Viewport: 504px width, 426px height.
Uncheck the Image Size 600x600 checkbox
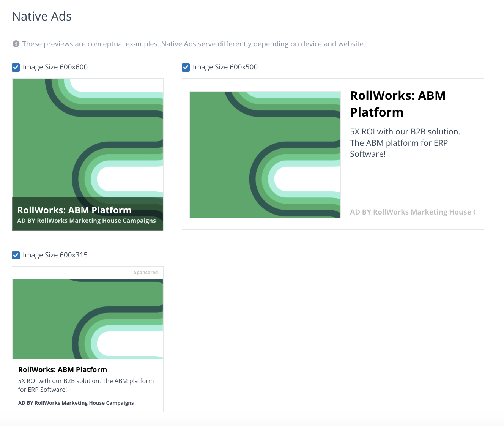tap(16, 68)
